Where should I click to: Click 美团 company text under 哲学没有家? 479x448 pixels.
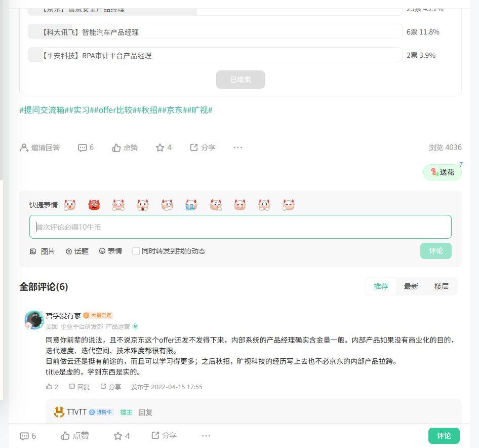[x=51, y=326]
